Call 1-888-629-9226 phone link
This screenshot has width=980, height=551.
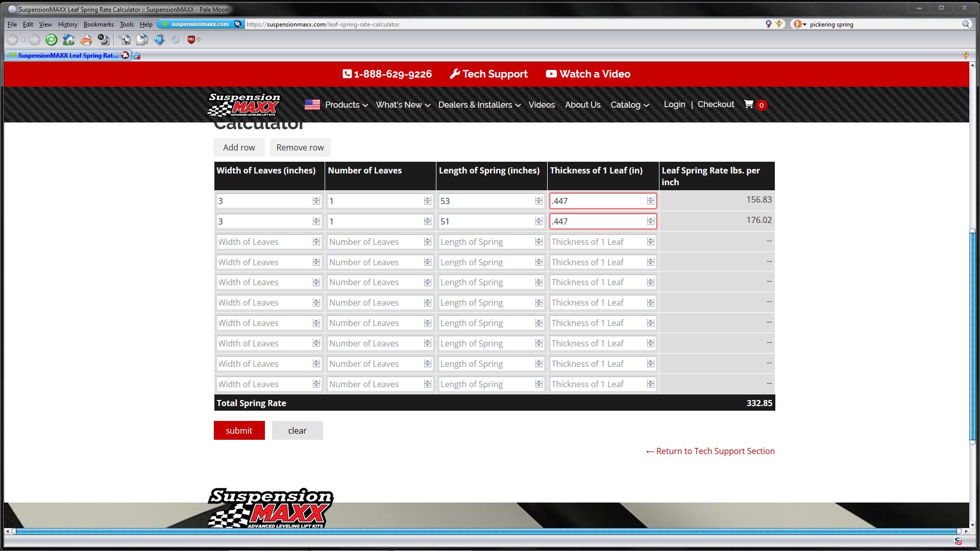pyautogui.click(x=387, y=74)
